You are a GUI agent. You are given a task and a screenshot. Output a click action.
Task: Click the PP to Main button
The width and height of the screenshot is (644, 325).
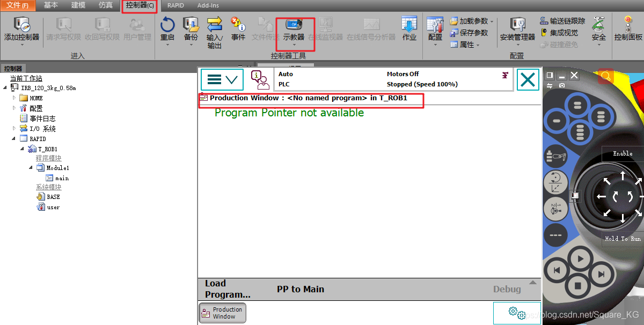[x=301, y=289]
